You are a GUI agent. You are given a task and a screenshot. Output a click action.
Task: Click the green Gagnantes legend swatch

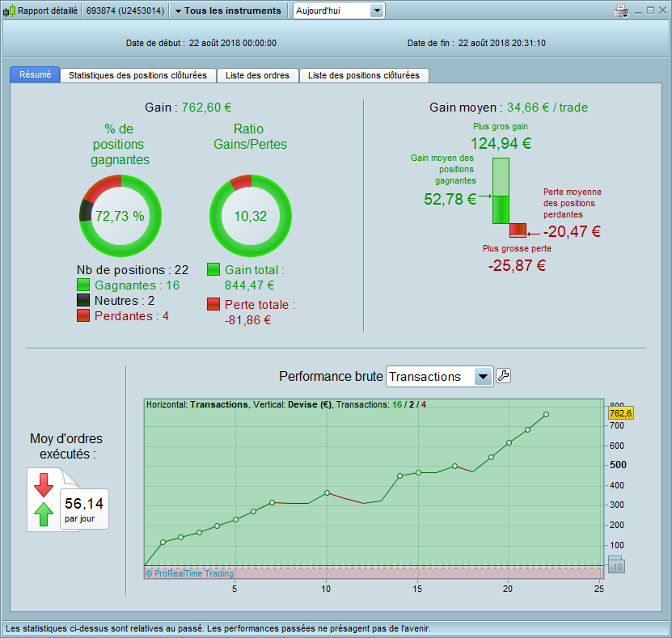83,285
